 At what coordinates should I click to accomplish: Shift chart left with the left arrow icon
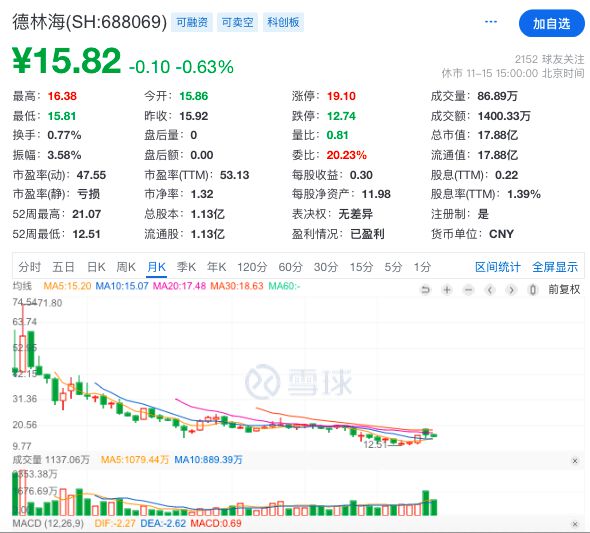point(490,290)
